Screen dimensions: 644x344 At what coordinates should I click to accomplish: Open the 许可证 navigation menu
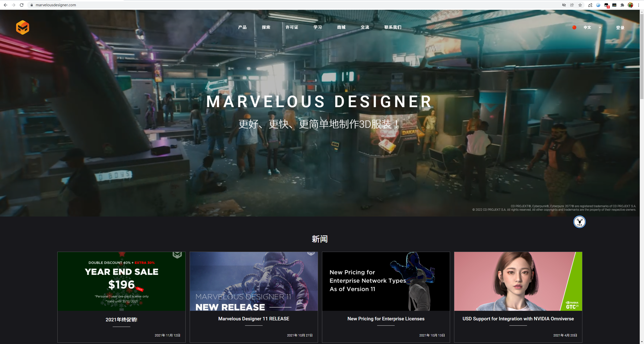(292, 27)
